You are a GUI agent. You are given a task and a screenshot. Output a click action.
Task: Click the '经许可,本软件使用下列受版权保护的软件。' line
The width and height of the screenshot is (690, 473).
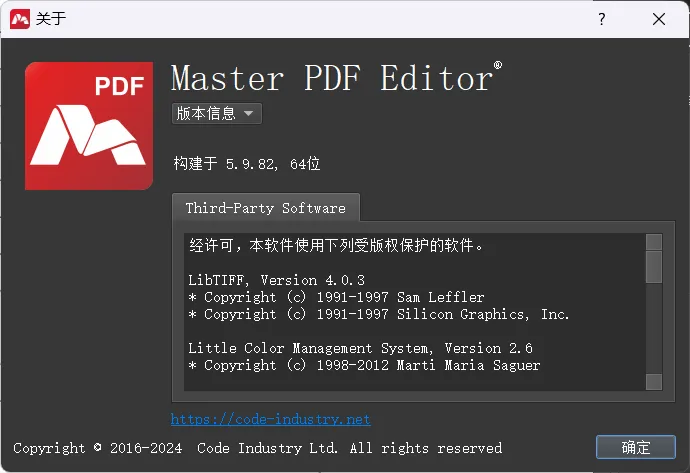[x=336, y=245]
